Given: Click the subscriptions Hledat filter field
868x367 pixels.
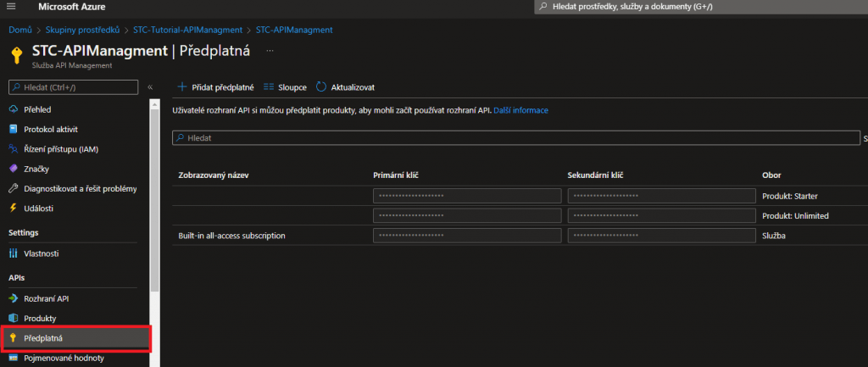Looking at the screenshot, I should click(x=515, y=137).
